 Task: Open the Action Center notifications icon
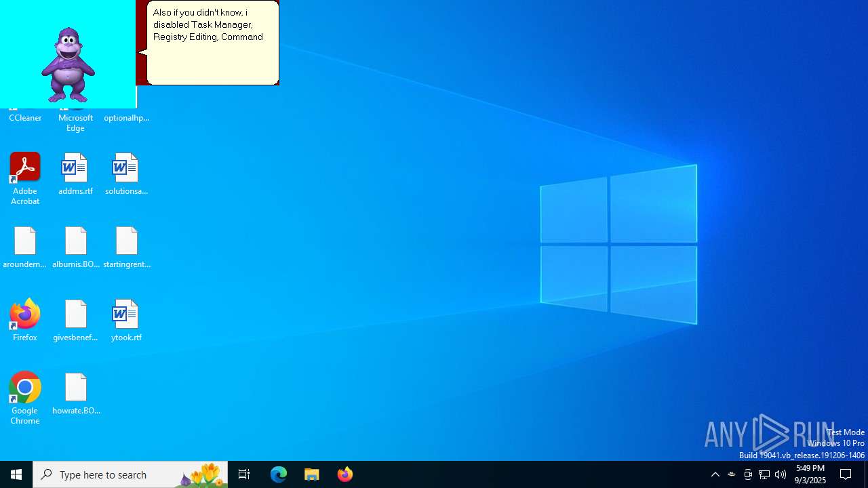click(846, 474)
